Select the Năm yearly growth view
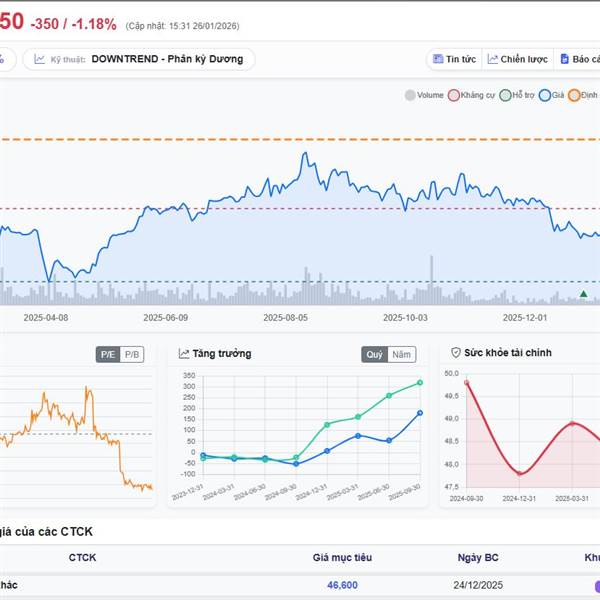Viewport: 600px width, 600px height. (402, 354)
